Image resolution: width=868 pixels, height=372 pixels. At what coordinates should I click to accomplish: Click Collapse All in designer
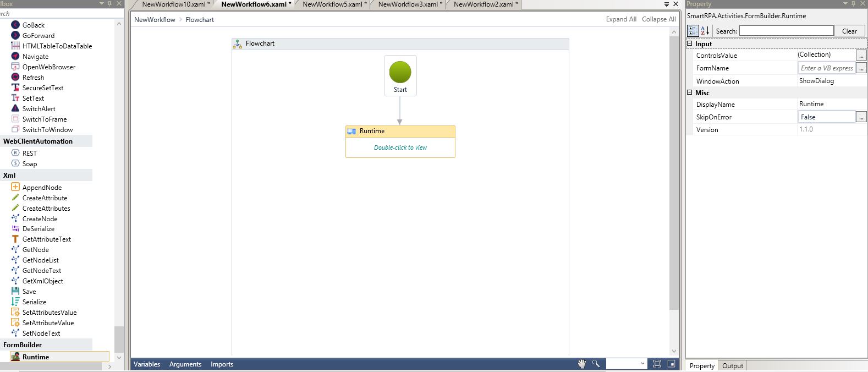658,19
